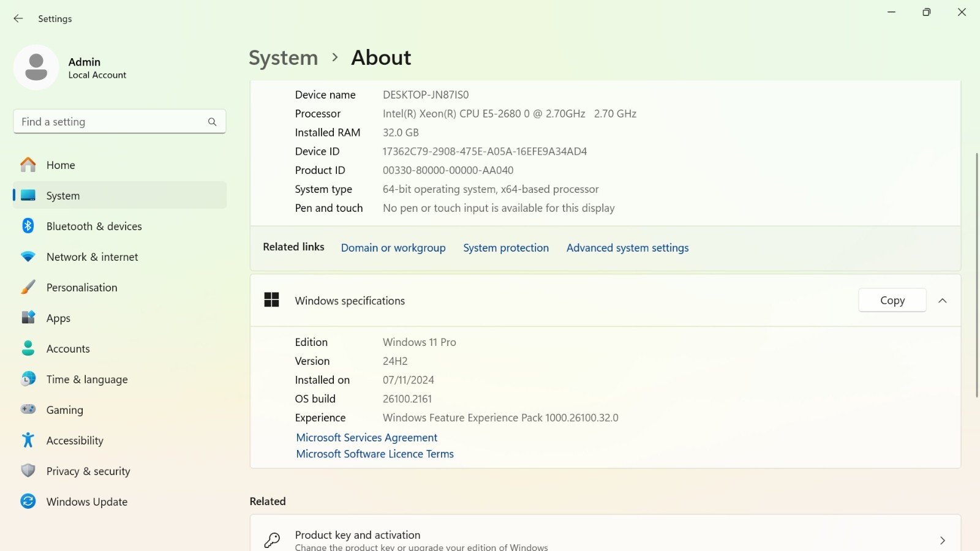The width and height of the screenshot is (980, 551).
Task: Click the search magnifier icon
Action: click(x=212, y=122)
